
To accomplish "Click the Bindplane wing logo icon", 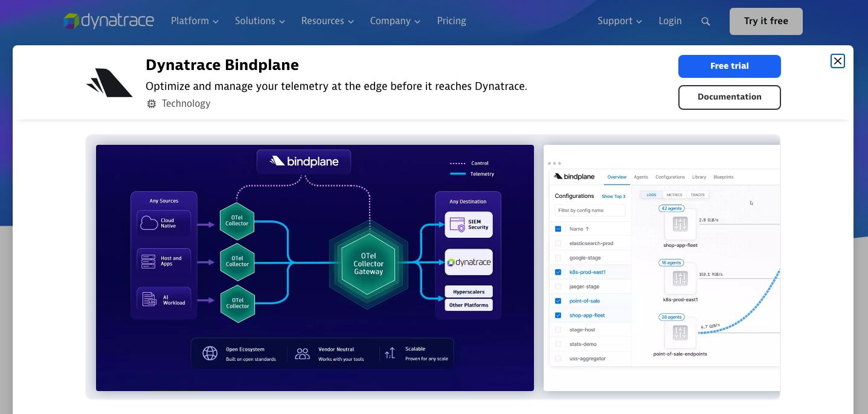I will tap(109, 83).
